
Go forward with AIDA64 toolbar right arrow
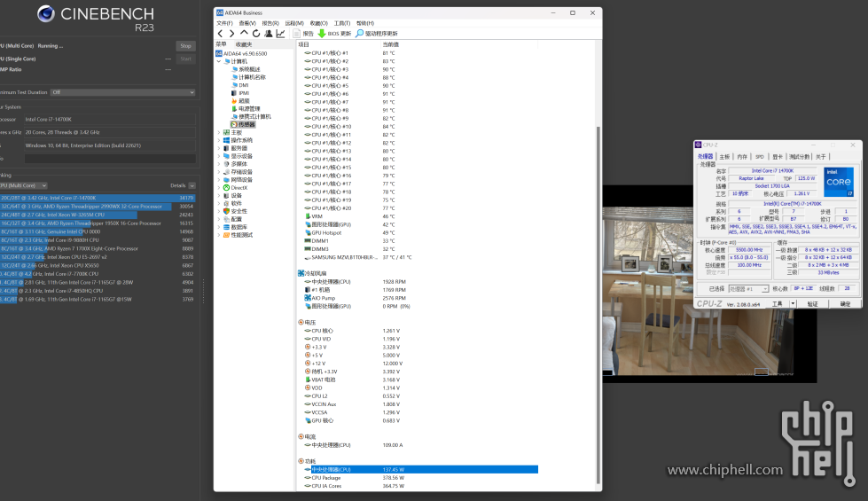232,34
